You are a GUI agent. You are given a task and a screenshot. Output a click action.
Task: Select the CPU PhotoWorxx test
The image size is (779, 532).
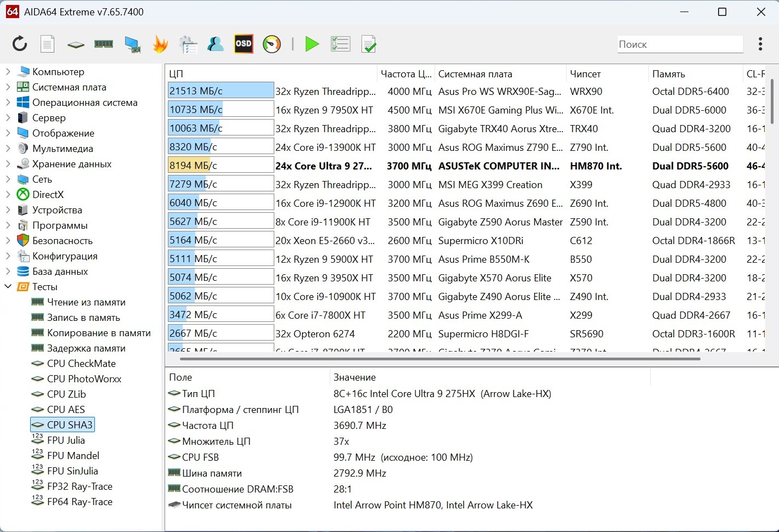[84, 379]
